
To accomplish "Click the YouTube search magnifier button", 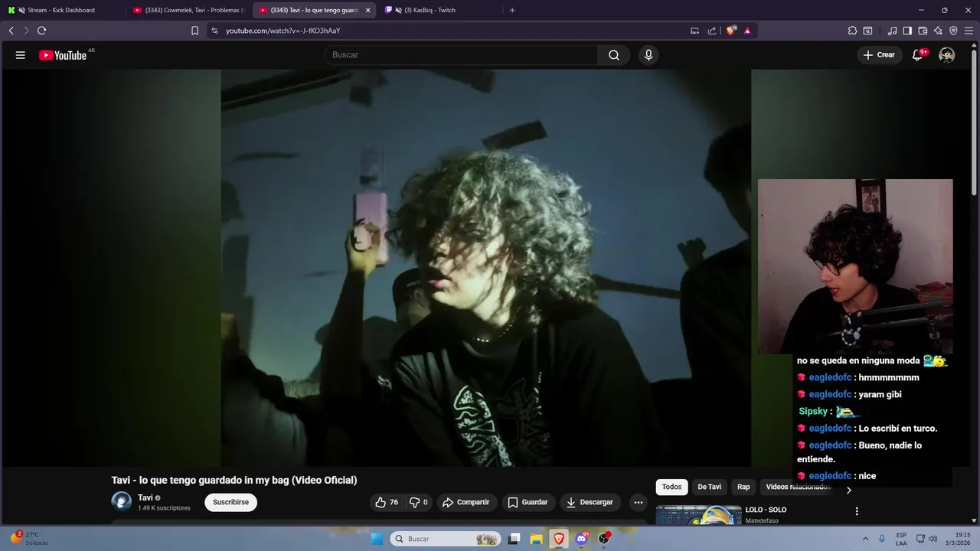I will click(x=614, y=55).
